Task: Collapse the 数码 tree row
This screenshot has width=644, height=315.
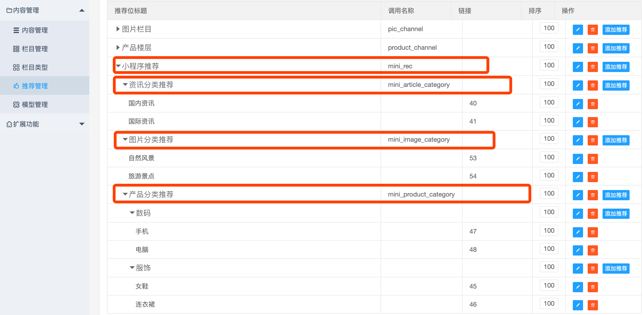Action: (132, 213)
